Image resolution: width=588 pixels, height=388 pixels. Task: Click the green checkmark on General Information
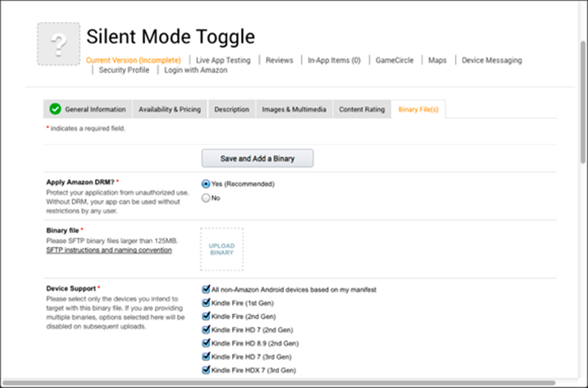click(x=55, y=109)
